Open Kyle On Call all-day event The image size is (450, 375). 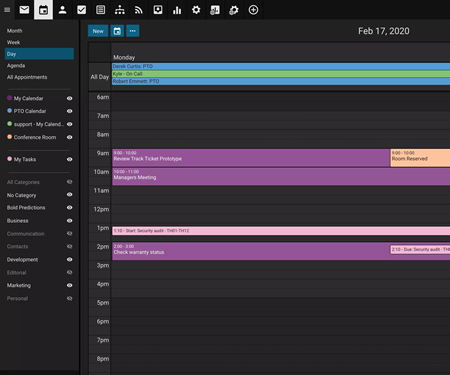pyautogui.click(x=281, y=74)
